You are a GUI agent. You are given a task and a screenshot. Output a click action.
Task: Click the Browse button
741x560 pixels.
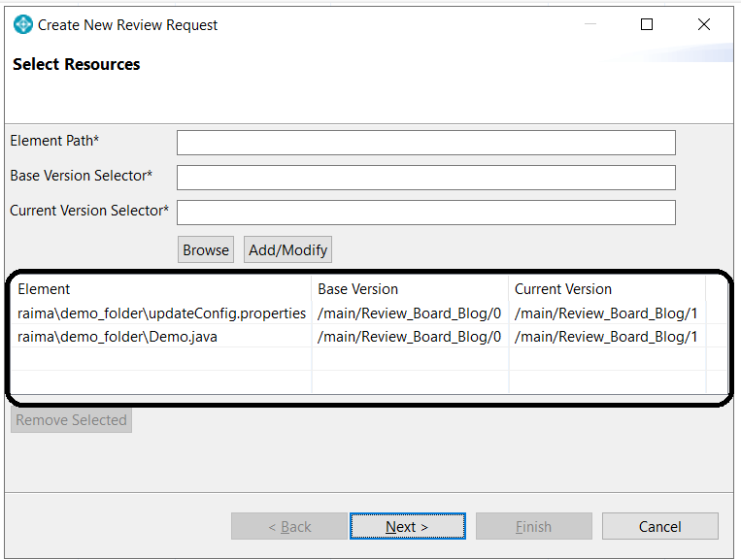pos(206,249)
